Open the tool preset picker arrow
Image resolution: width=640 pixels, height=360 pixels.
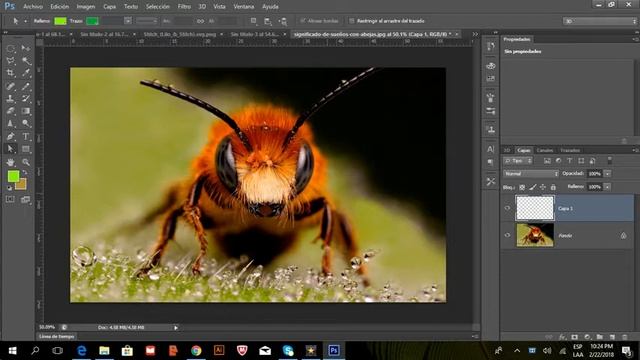click(25, 21)
